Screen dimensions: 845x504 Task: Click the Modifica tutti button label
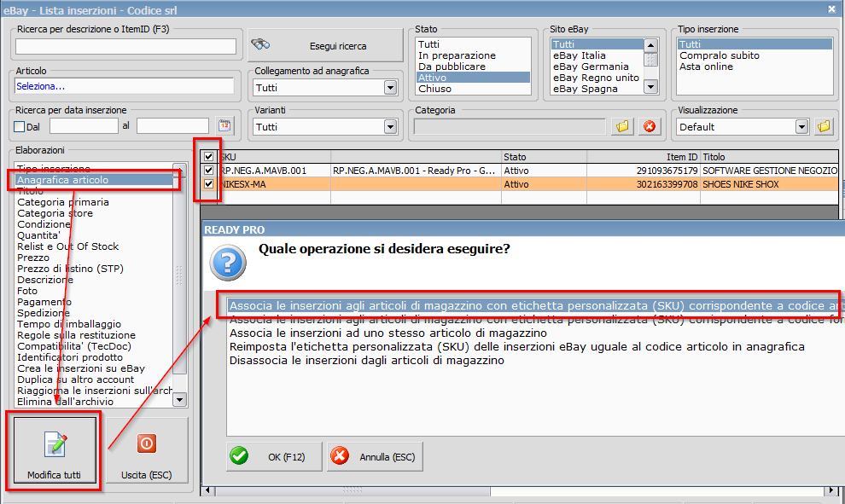click(54, 475)
